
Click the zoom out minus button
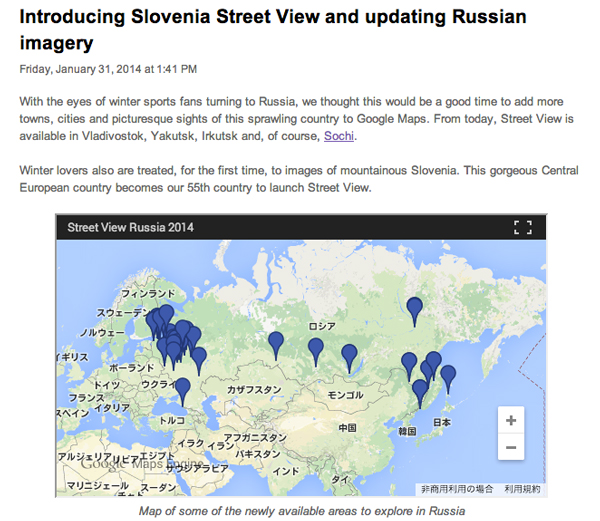coord(511,447)
